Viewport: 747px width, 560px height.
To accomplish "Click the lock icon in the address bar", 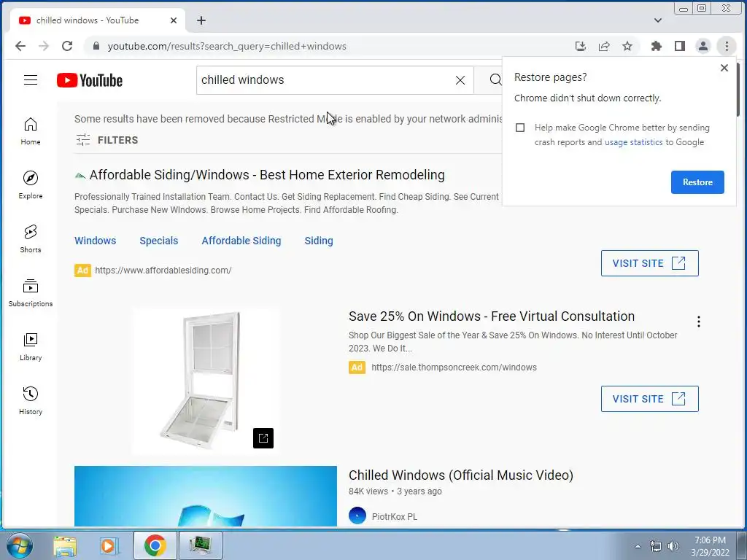I will pyautogui.click(x=96, y=46).
